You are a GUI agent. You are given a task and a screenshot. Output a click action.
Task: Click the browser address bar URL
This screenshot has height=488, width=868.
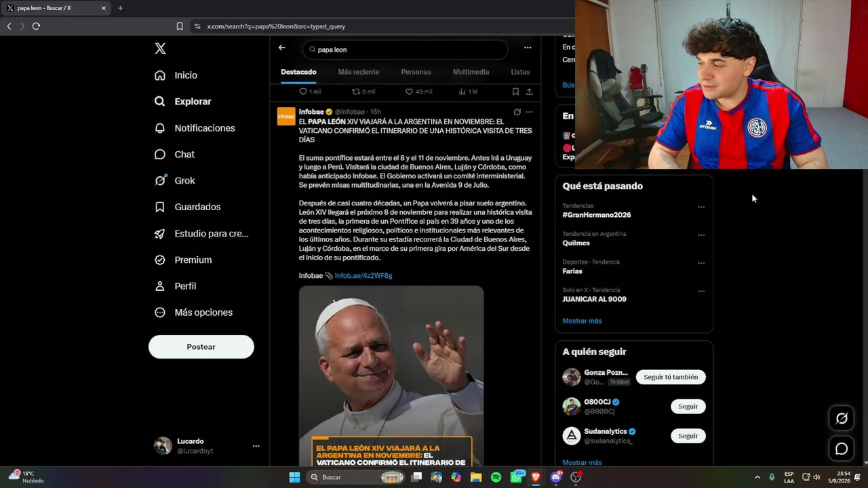click(x=276, y=26)
